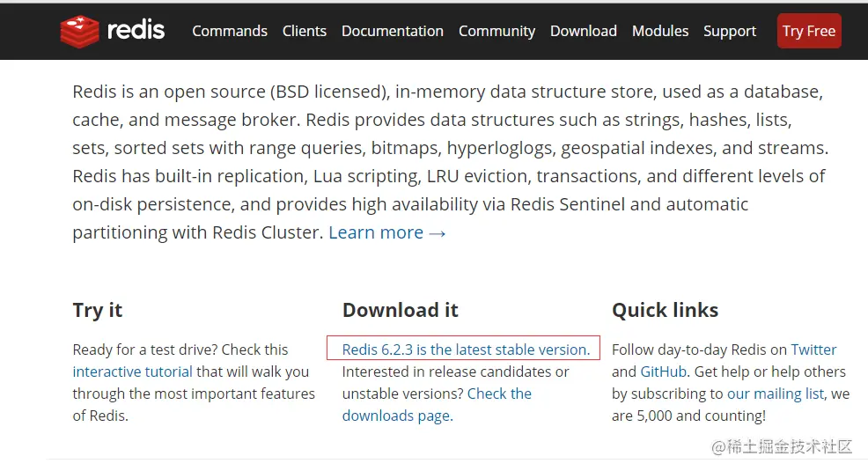Open the Community navigation link

(x=497, y=31)
